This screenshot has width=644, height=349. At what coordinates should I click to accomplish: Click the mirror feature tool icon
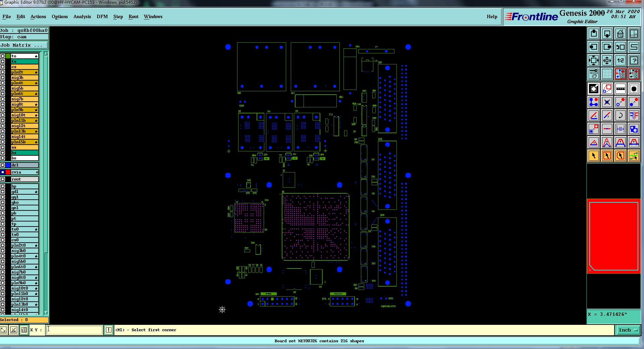[634, 115]
